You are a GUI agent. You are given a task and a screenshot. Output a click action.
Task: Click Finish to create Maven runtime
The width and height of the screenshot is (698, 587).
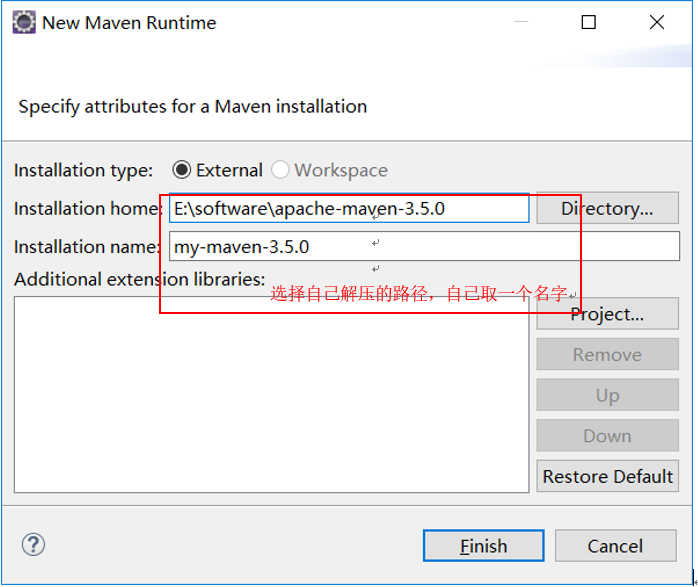[x=483, y=546]
